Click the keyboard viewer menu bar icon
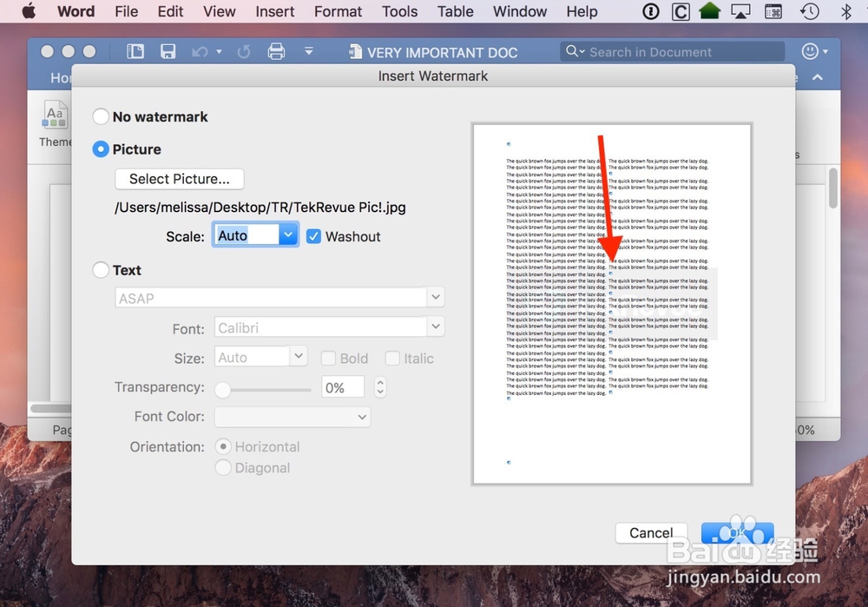The height and width of the screenshot is (607, 868). [773, 11]
